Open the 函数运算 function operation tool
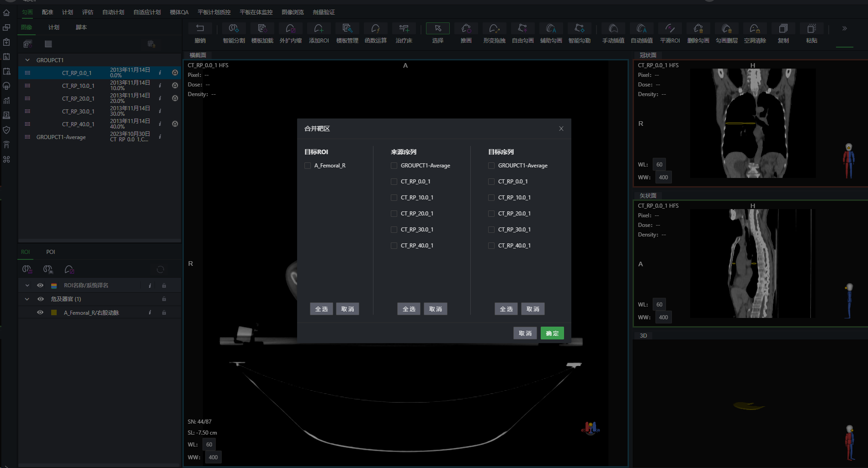 pos(376,29)
